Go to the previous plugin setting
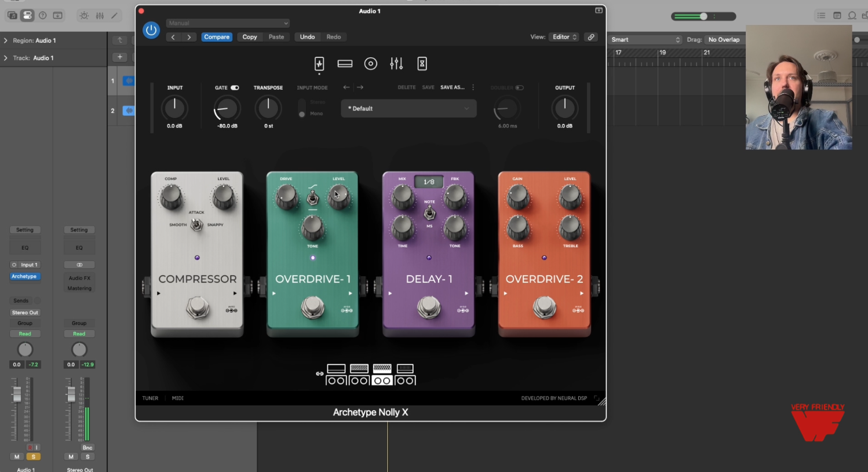 coord(173,37)
